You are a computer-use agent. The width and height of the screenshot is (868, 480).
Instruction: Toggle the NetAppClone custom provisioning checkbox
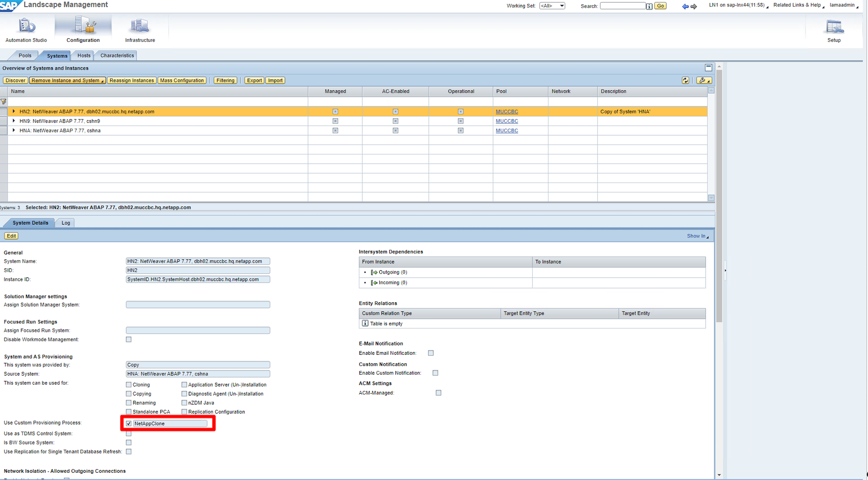coord(129,424)
